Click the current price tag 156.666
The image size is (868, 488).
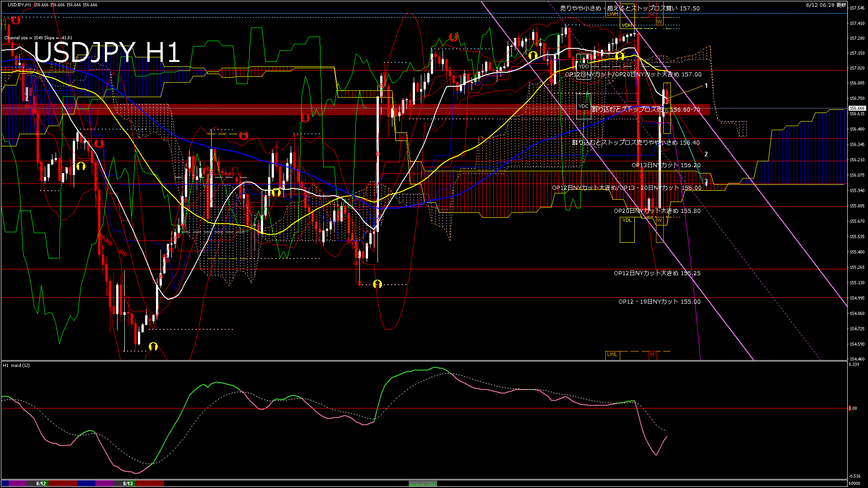[857, 108]
